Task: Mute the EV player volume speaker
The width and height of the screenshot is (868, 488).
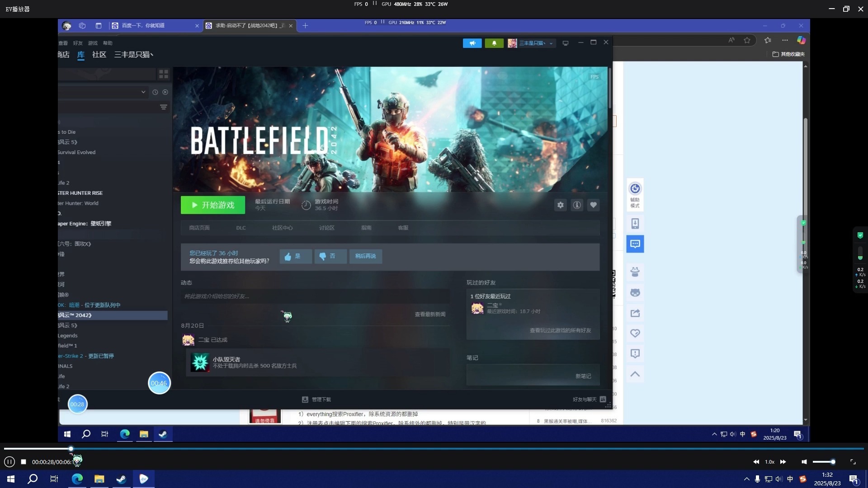Action: [x=804, y=462]
